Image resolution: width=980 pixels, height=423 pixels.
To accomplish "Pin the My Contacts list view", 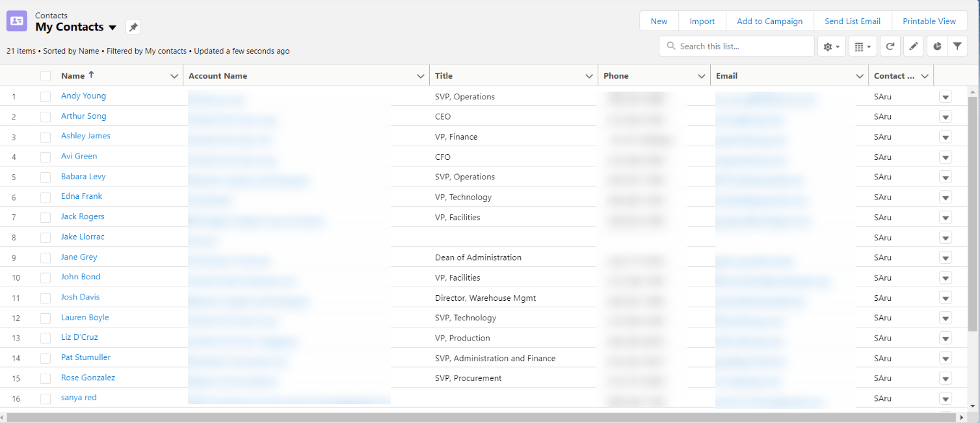I will tap(135, 27).
